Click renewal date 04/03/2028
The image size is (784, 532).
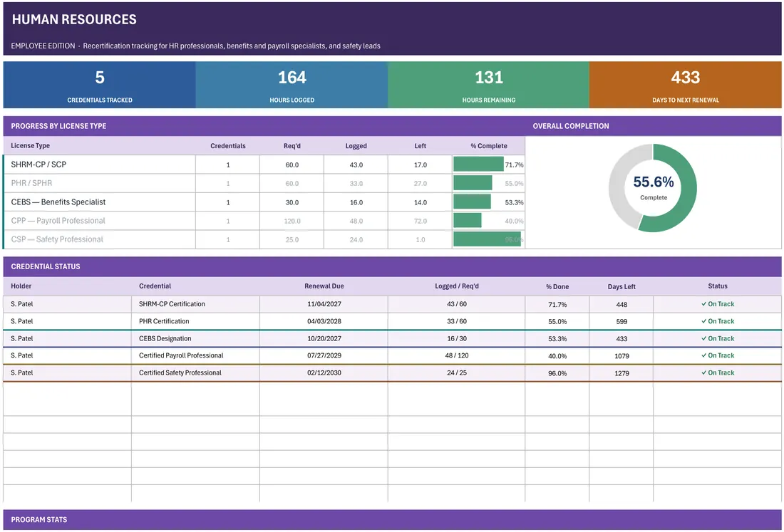pos(324,321)
